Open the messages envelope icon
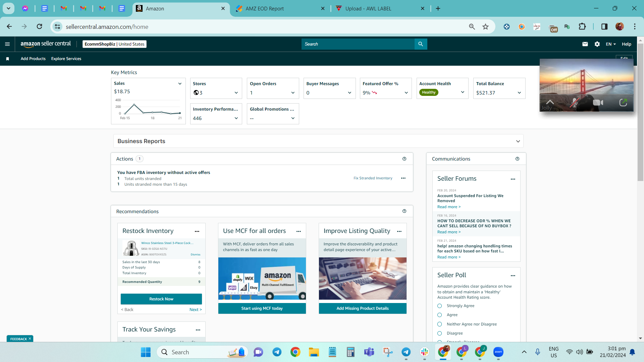This screenshot has height=362, width=644. 585,44
